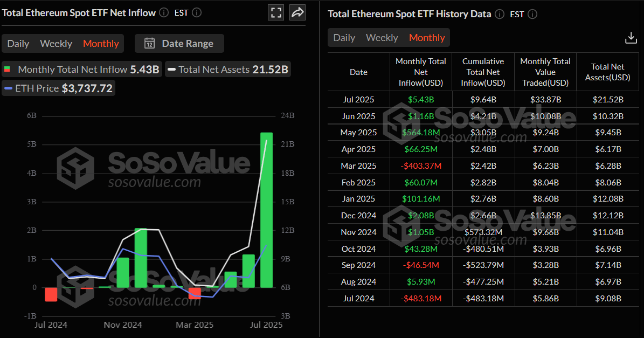Click the info icon beside EST timezone label
The height and width of the screenshot is (338, 644).
click(196, 12)
